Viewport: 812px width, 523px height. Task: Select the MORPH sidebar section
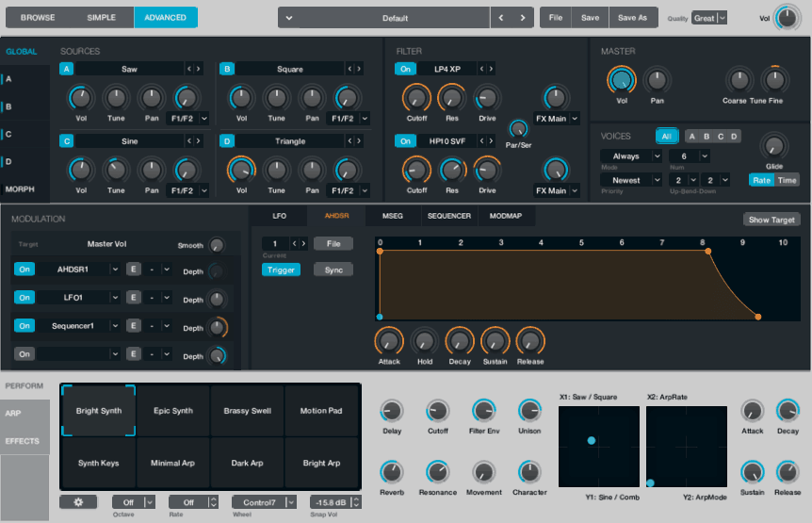[x=20, y=189]
